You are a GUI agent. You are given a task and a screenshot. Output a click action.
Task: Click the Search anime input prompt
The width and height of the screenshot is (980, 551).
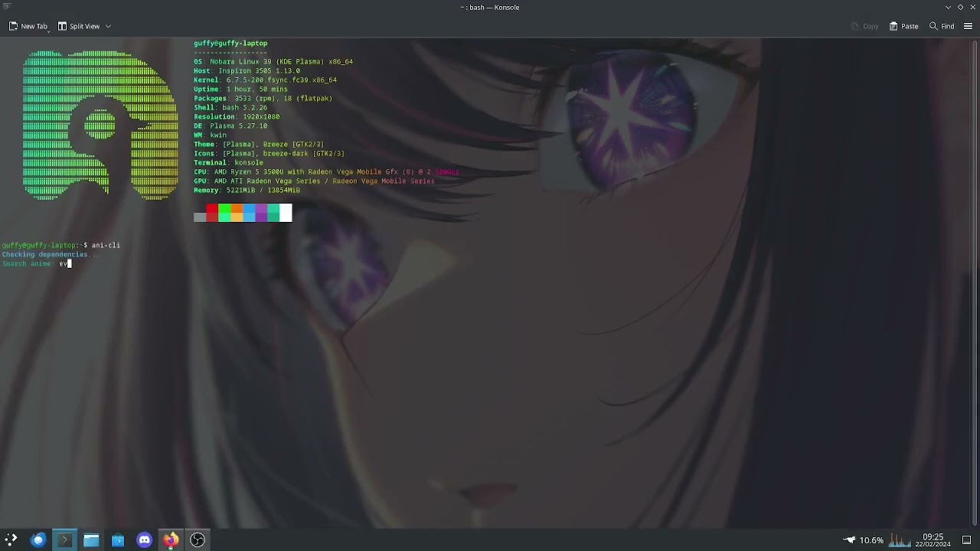click(36, 264)
